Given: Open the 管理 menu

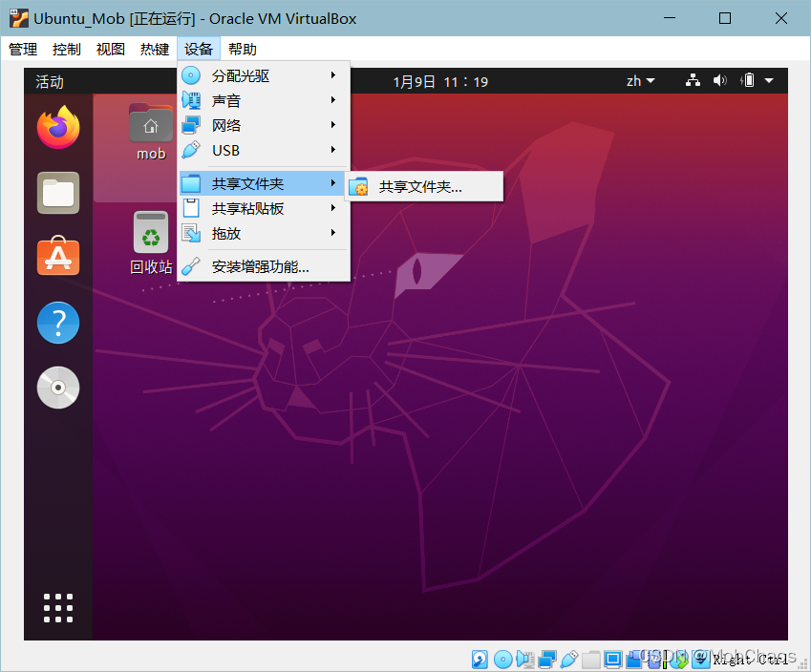Looking at the screenshot, I should pos(23,49).
